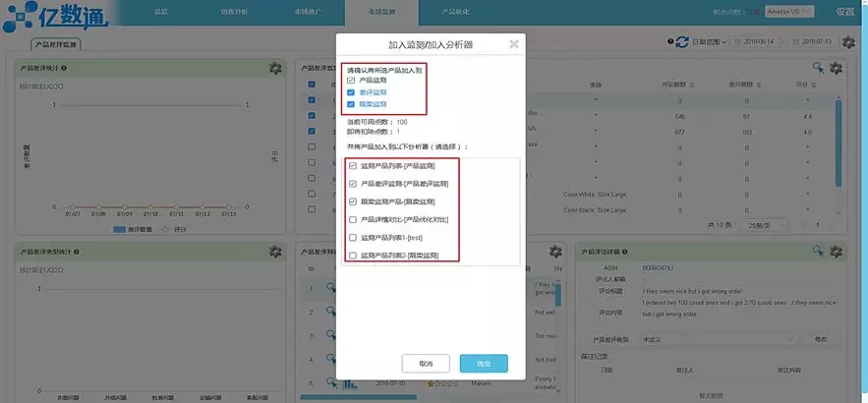This screenshot has height=403, width=868.
Task: Click the help icon left of refresh
Action: pos(671,41)
